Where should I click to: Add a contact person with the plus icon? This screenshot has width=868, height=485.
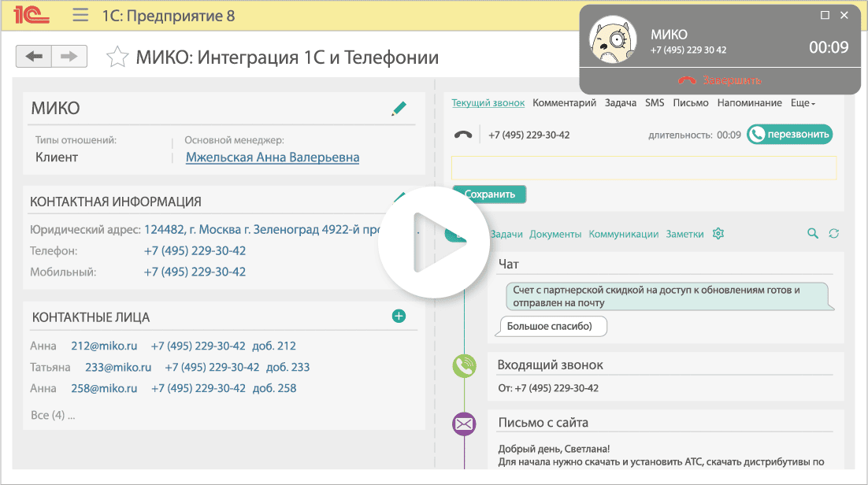(x=399, y=316)
